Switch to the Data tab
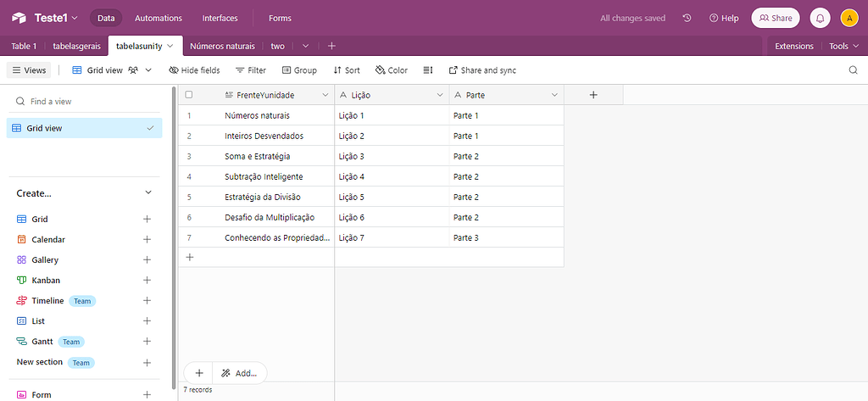This screenshot has height=401, width=868. (x=106, y=18)
